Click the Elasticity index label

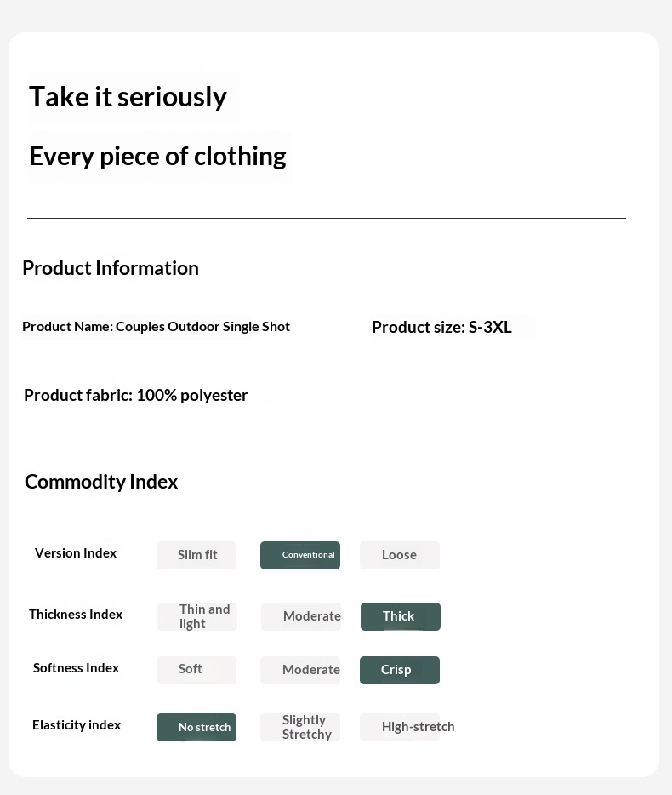click(77, 725)
